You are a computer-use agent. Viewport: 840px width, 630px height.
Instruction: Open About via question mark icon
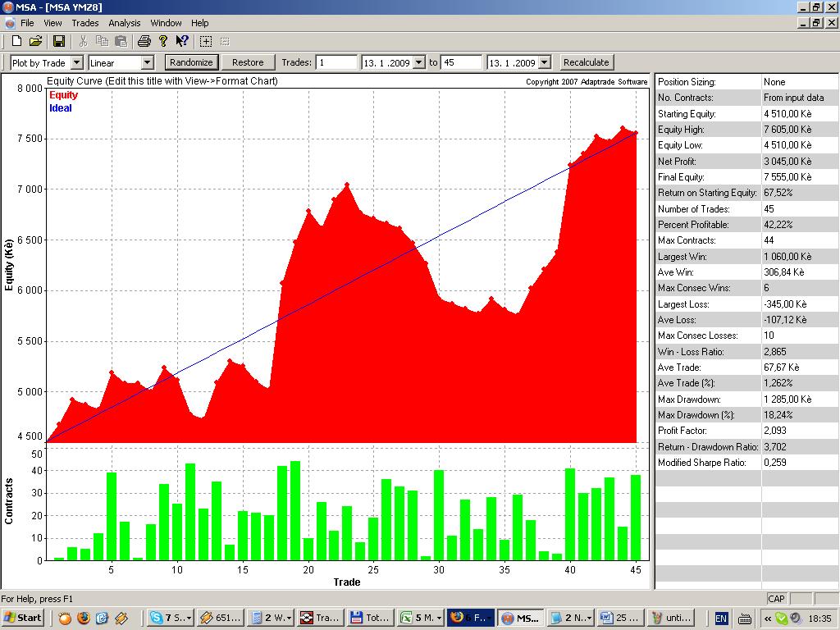click(163, 41)
